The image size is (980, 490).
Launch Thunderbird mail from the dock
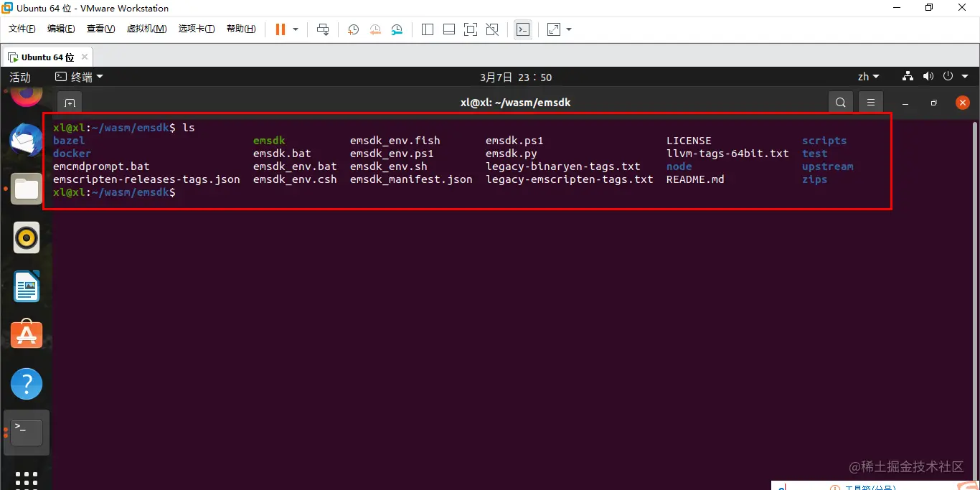tap(27, 141)
